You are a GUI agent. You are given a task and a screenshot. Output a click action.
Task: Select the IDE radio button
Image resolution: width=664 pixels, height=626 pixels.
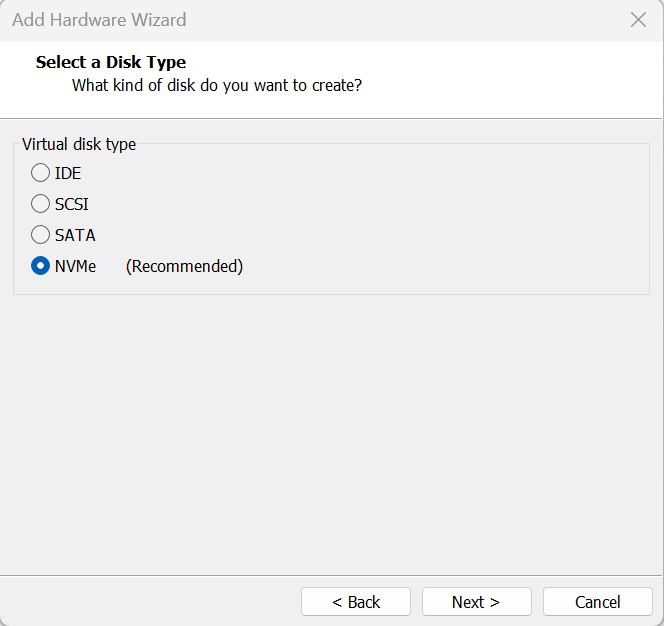coord(40,173)
